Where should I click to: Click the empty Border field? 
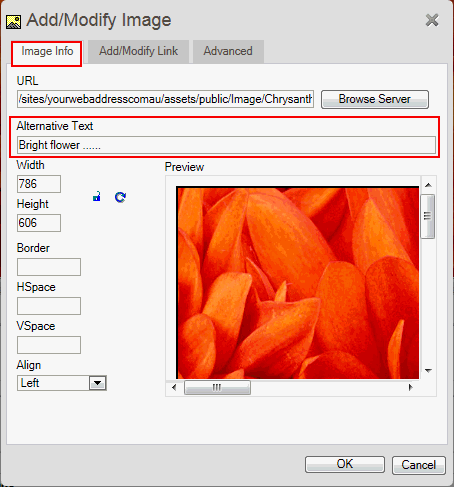[49, 267]
